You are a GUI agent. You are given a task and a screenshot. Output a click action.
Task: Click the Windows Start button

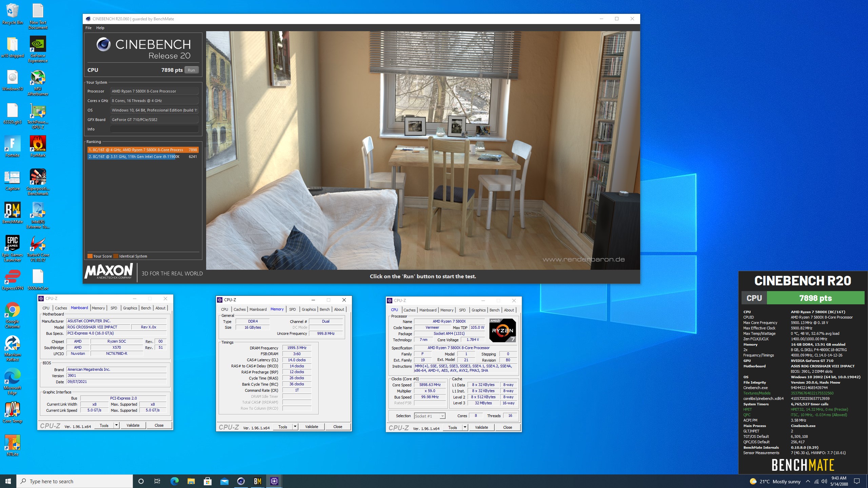[x=8, y=481]
